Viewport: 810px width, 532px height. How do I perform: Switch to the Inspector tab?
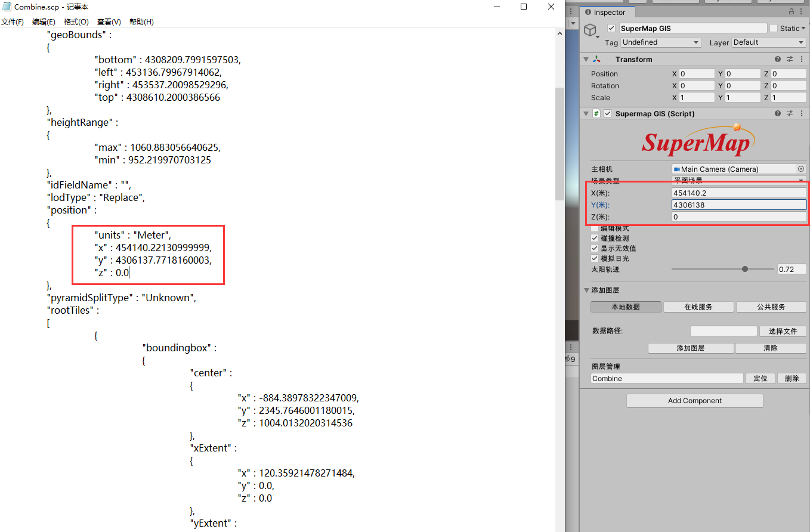(x=608, y=12)
